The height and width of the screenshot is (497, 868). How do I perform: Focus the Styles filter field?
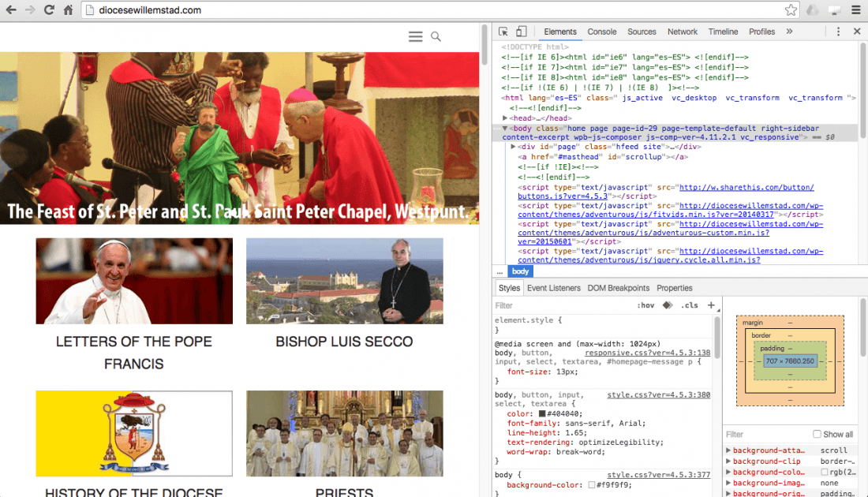click(x=562, y=305)
